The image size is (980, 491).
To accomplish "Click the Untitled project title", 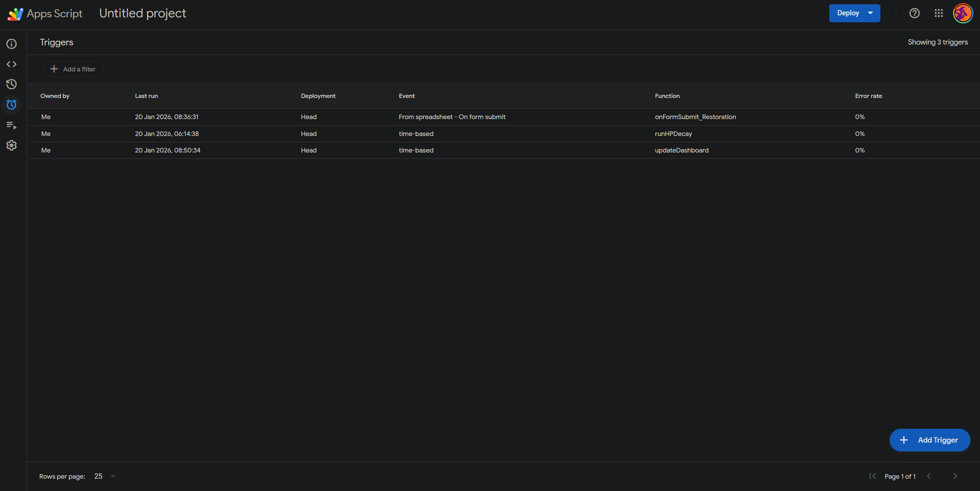I will (143, 13).
